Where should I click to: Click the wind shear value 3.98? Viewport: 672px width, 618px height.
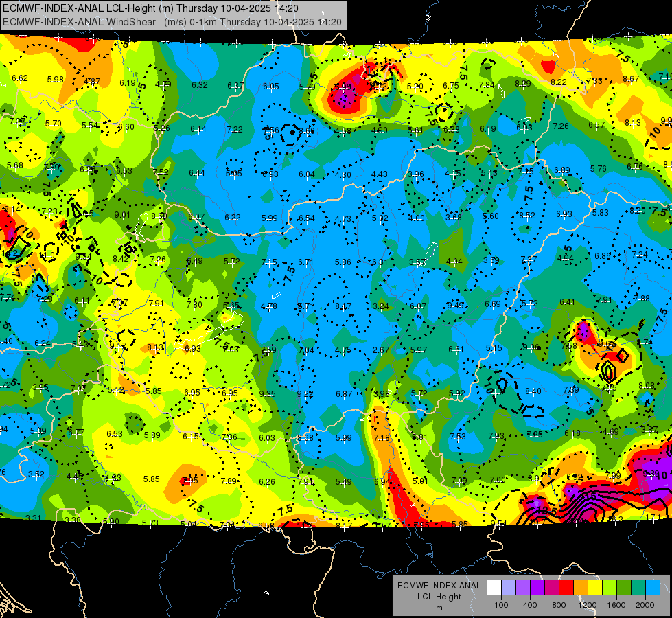(x=382, y=393)
